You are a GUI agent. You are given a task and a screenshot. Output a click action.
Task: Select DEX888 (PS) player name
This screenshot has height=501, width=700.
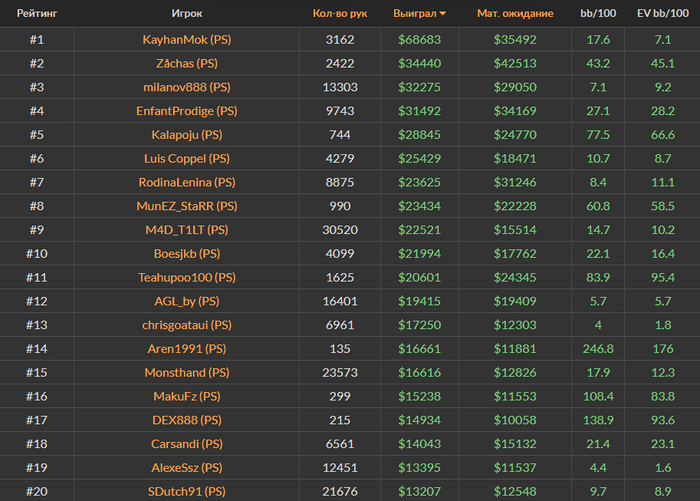tap(187, 419)
